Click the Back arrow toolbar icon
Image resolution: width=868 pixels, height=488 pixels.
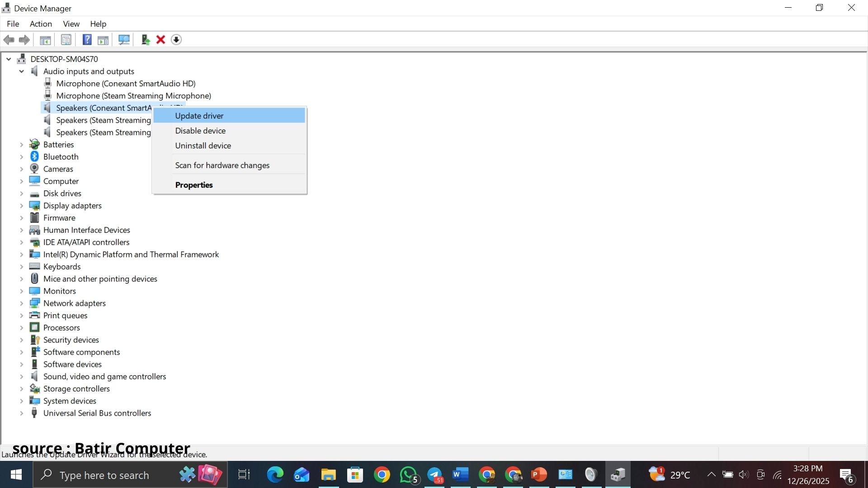(9, 40)
